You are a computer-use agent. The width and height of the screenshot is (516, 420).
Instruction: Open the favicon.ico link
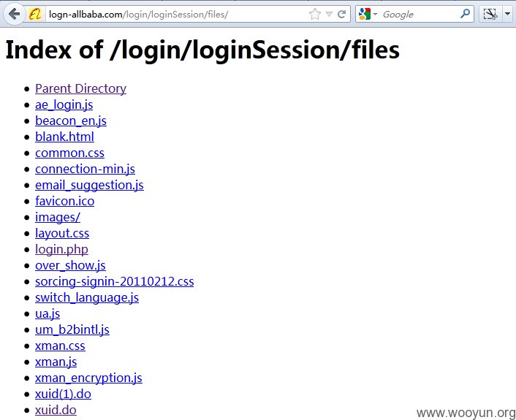(x=64, y=201)
